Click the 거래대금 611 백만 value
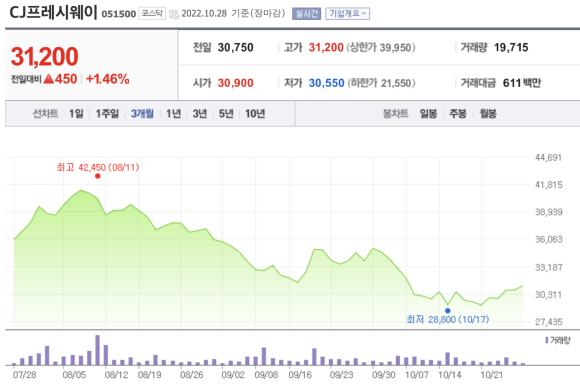This screenshot has width=580, height=392. click(x=522, y=83)
